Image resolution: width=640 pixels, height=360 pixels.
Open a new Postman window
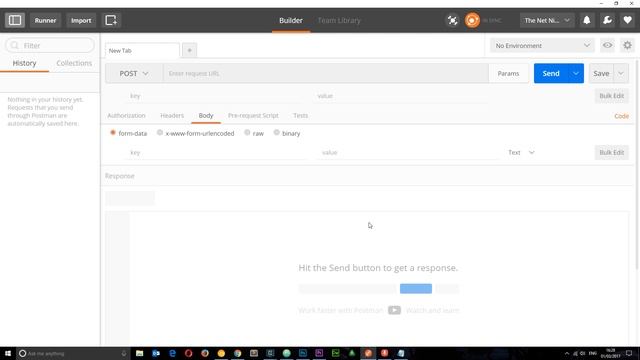pyautogui.click(x=111, y=20)
